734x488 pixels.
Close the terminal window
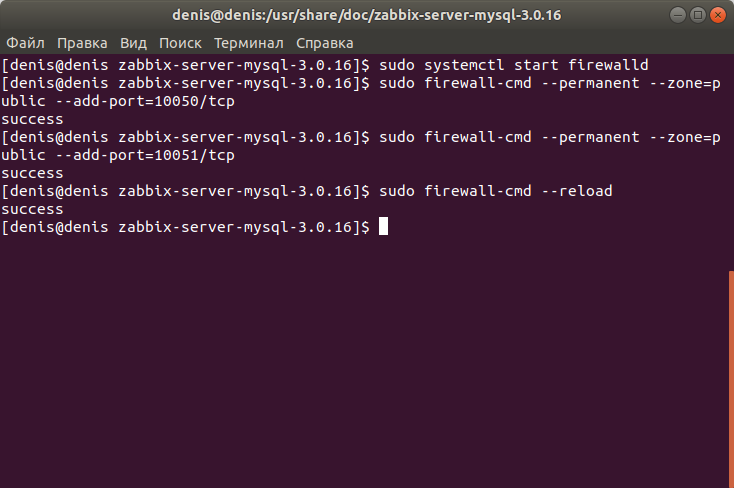718,15
